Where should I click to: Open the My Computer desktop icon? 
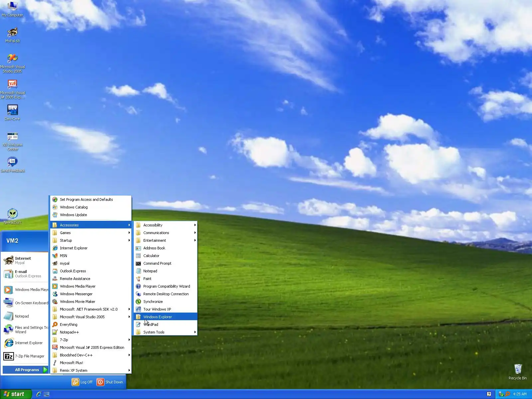(12, 9)
